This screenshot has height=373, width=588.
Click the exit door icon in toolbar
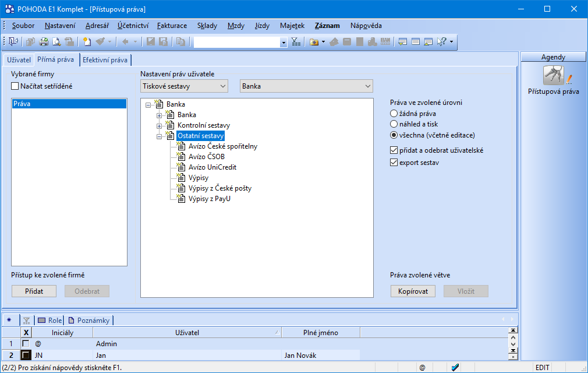[13, 42]
